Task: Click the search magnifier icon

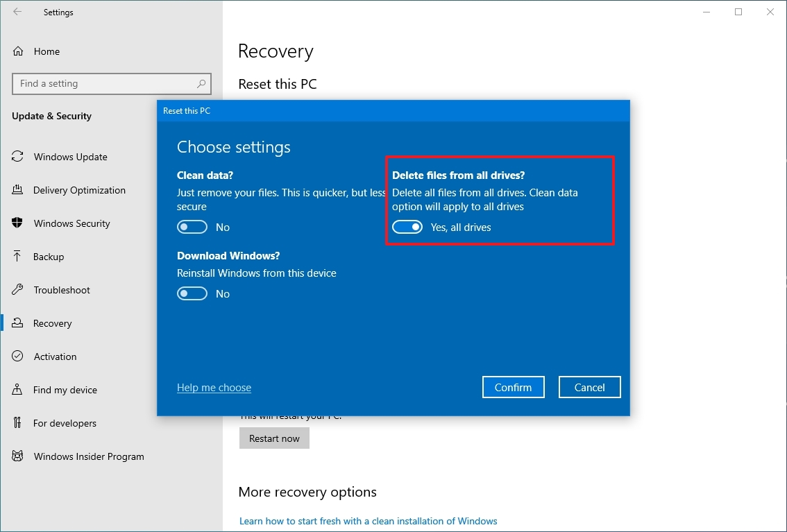Action: tap(201, 84)
